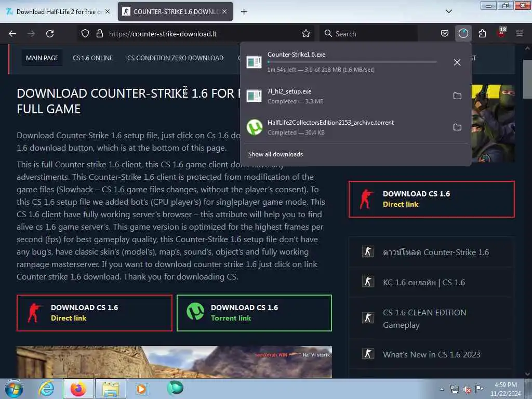
Task: Close the Half-Life 2 download tab
Action: [x=108, y=11]
